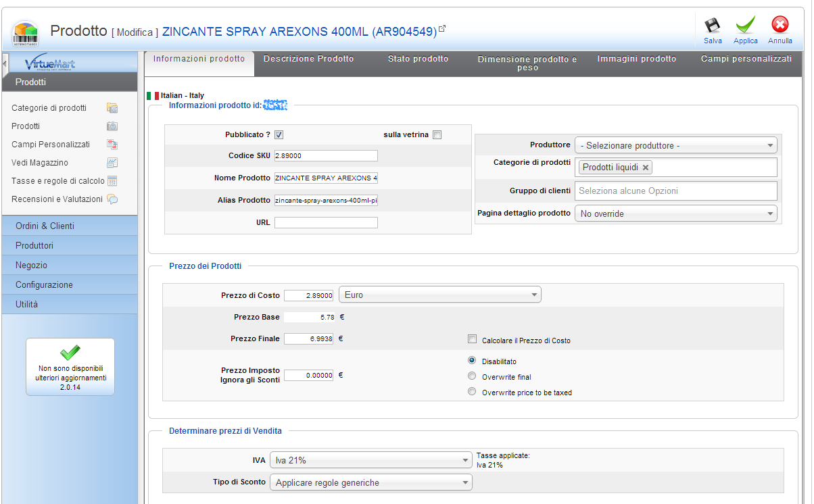
Task: Click the Categorie di prodotti multi-select box
Action: [x=676, y=168]
